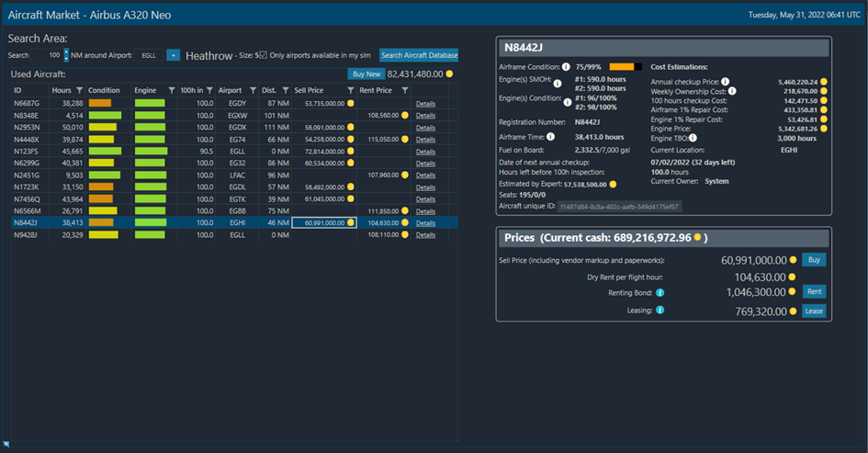
Task: Click the Engine TBO info icon
Action: [x=693, y=138]
